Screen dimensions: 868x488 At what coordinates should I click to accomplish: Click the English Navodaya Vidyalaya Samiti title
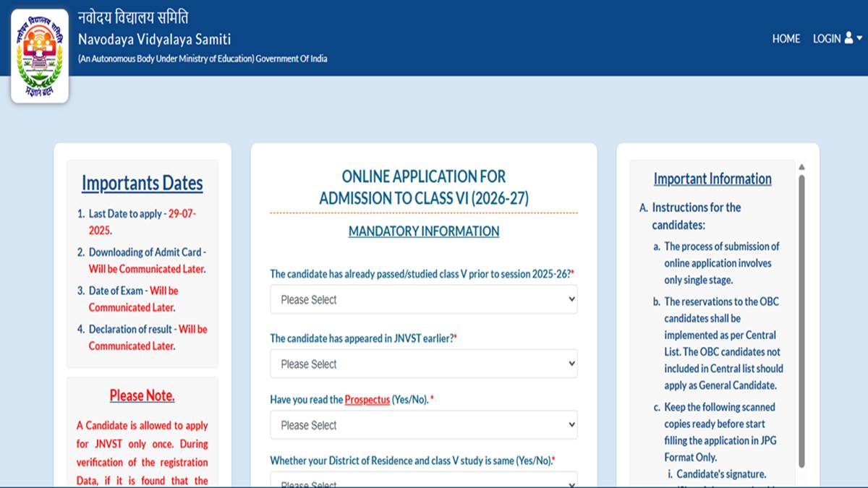[154, 40]
